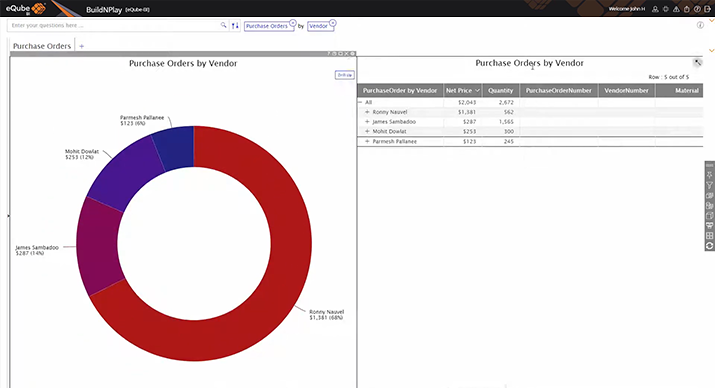Expand the Parmesh Pallanee row
The height and width of the screenshot is (388, 715).
click(367, 141)
